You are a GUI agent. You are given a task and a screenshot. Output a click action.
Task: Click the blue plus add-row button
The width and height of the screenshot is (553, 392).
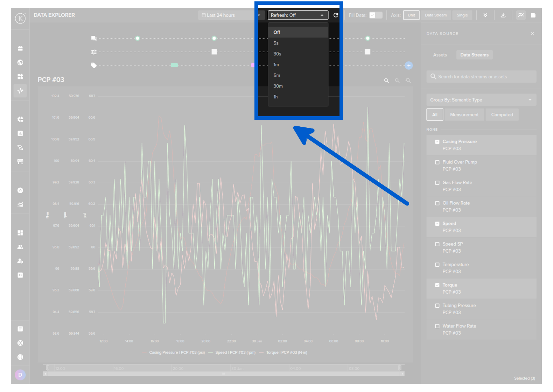pyautogui.click(x=408, y=65)
